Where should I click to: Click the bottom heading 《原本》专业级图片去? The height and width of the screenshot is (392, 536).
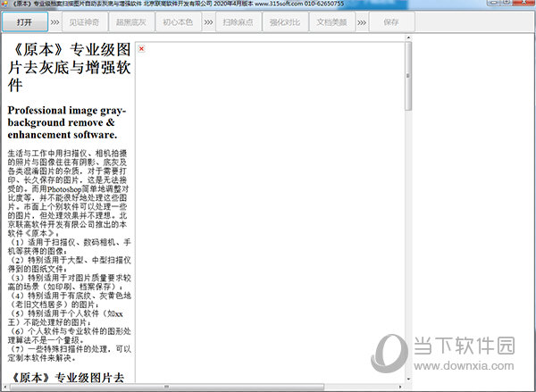click(67, 378)
